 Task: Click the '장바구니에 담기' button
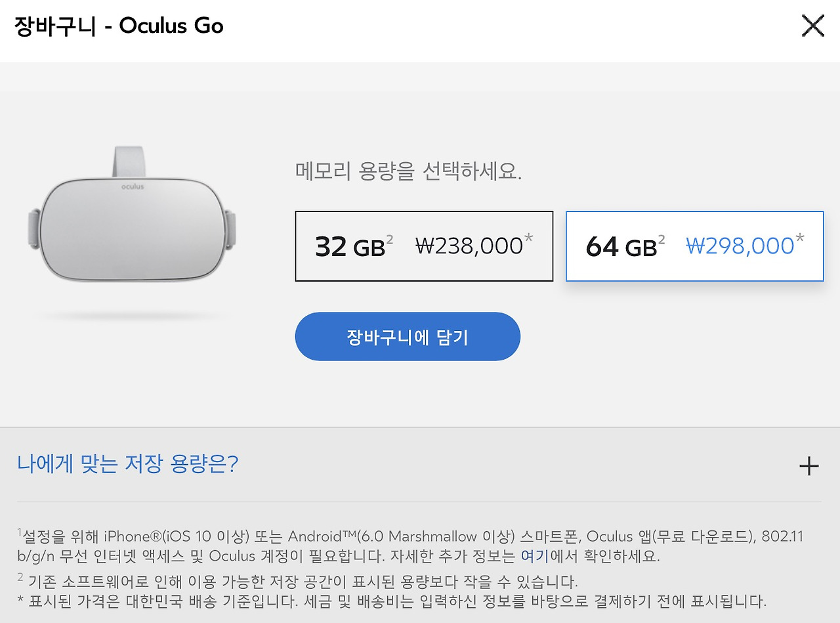tap(407, 336)
